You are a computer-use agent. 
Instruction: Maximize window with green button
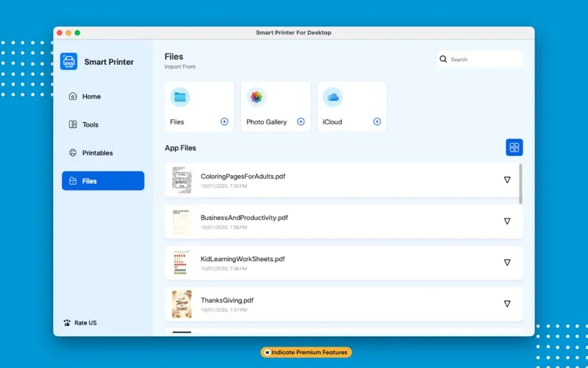[x=77, y=33]
